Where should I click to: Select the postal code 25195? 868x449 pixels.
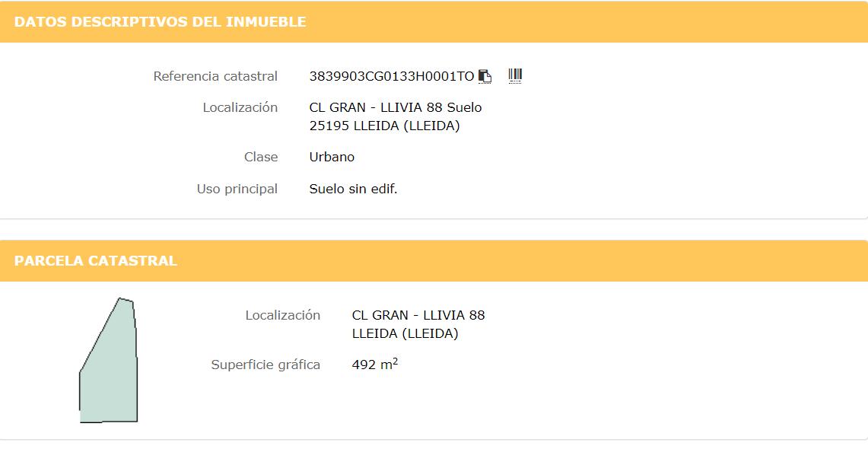pos(329,126)
